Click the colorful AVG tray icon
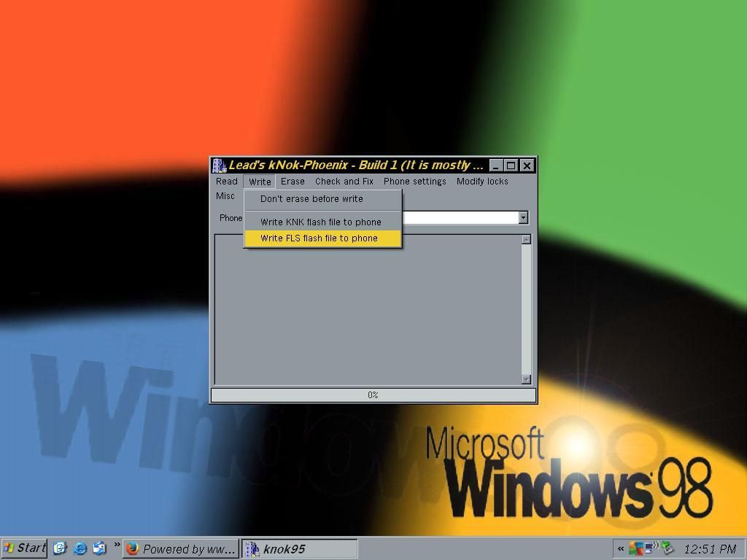 click(635, 548)
